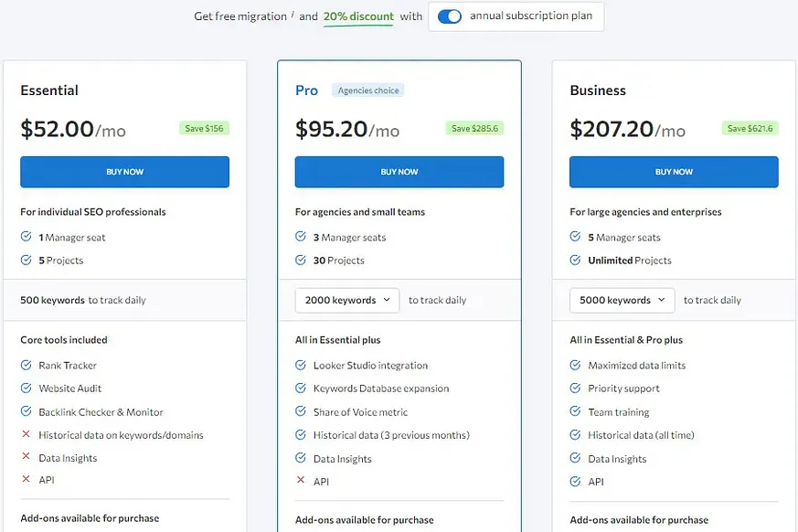Image resolution: width=798 pixels, height=532 pixels.
Task: Click chevron arrow in Business keywords selector
Action: pos(661,300)
